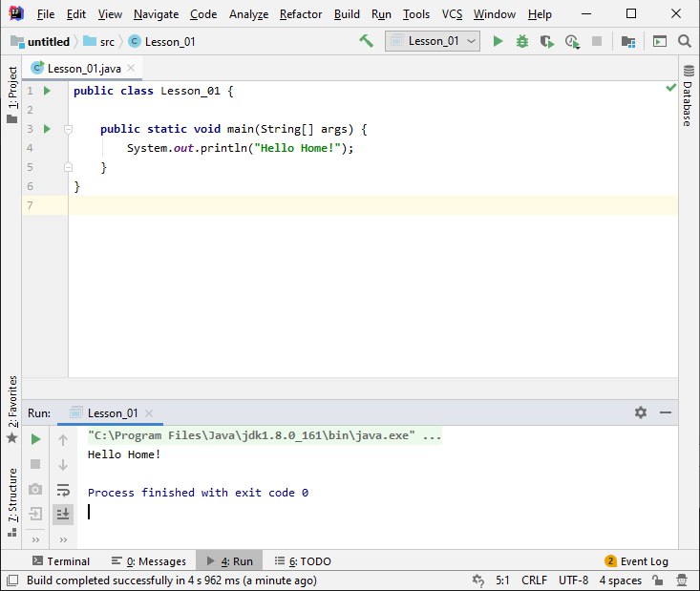Image resolution: width=700 pixels, height=591 pixels.
Task: Switch to the Terminal tool window tab
Action: click(x=61, y=561)
